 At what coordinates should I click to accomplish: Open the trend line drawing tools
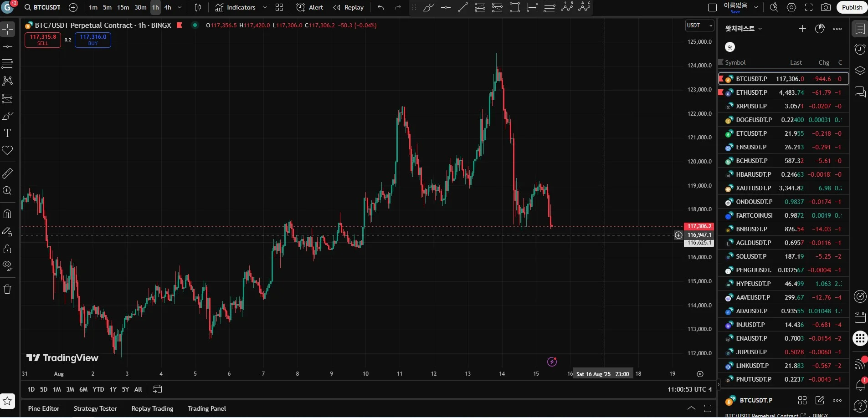(x=8, y=46)
